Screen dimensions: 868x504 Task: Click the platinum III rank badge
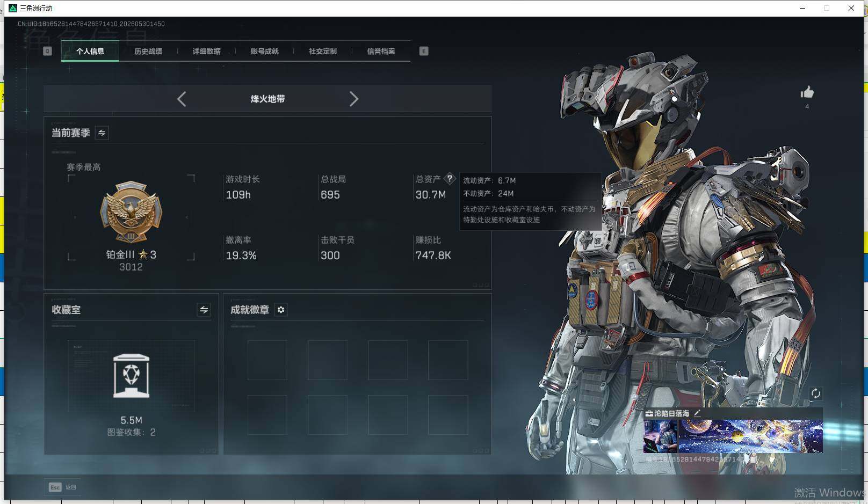coord(131,212)
